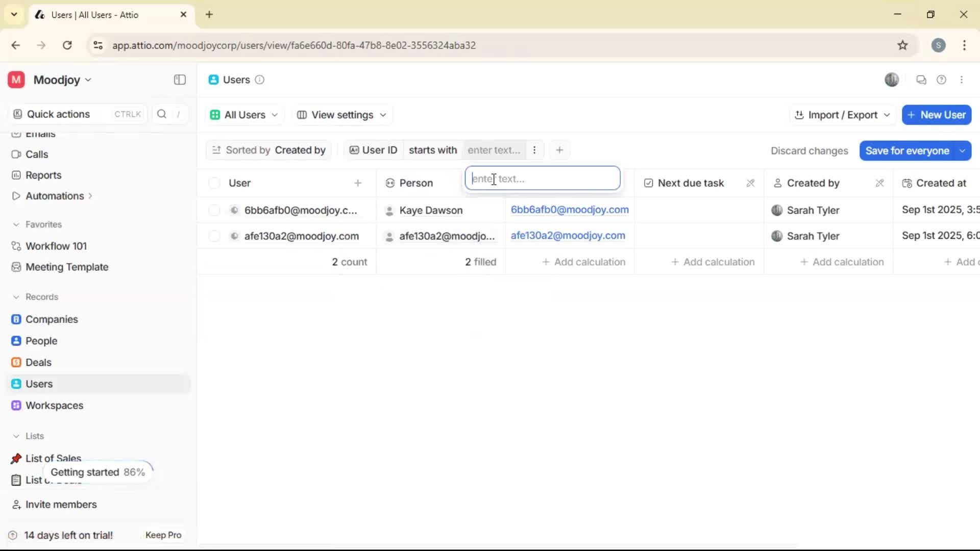This screenshot has height=551, width=980.
Task: Click the Reports sidebar icon
Action: [16, 174]
